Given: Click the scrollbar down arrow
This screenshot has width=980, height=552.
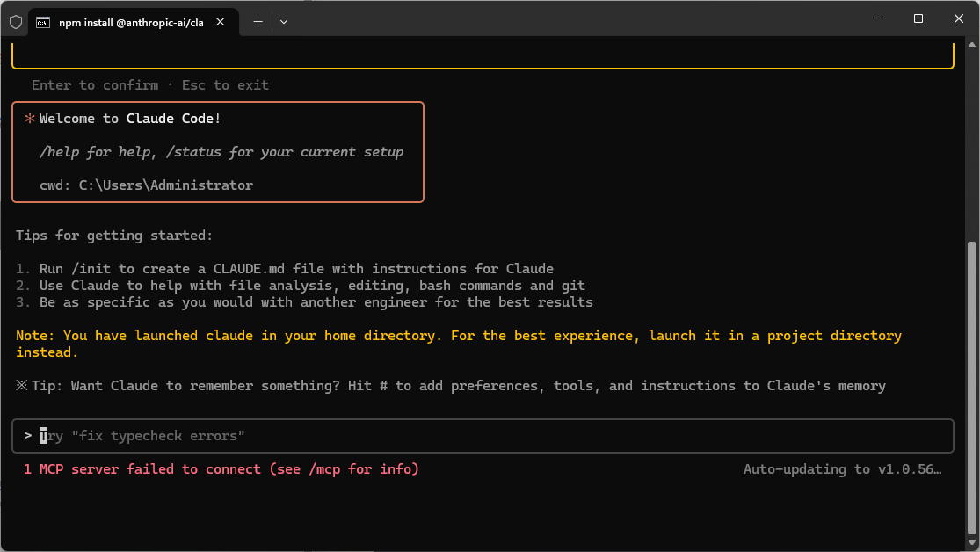Looking at the screenshot, I should [972, 542].
